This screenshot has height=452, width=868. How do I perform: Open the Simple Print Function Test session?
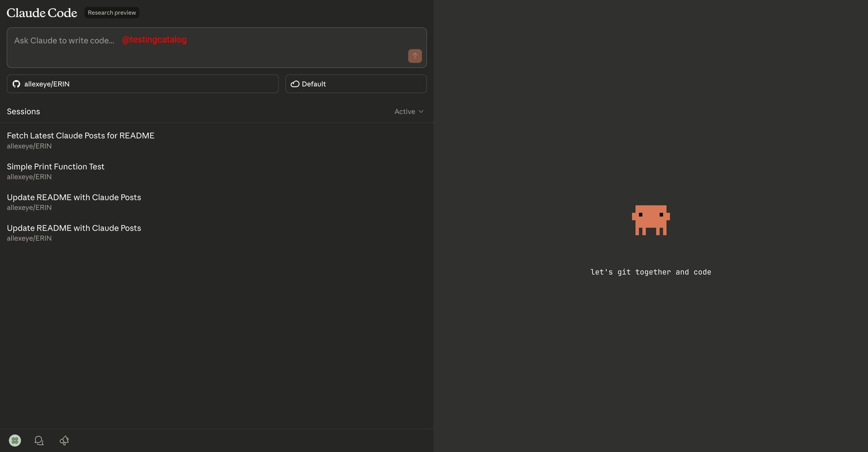217,171
